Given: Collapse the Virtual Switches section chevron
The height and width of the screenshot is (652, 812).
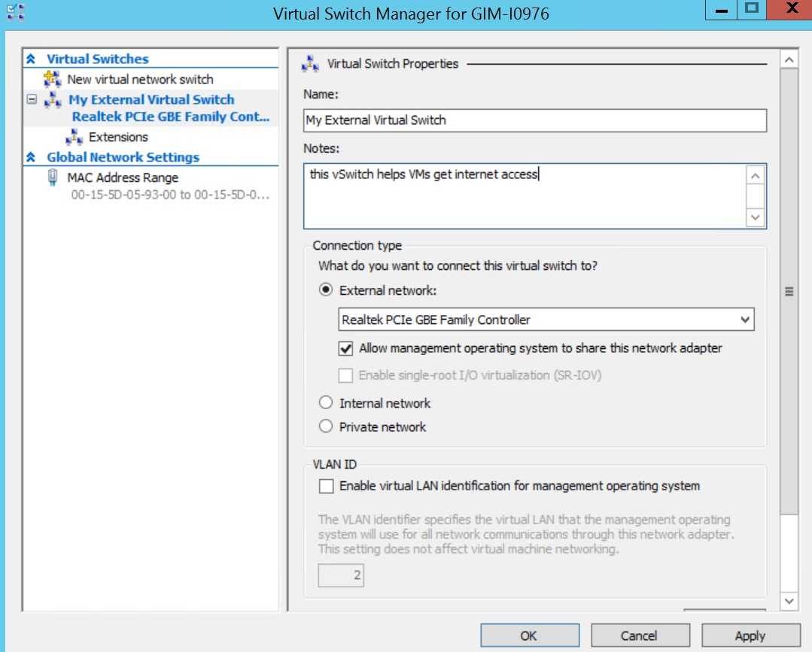Looking at the screenshot, I should click(x=31, y=59).
